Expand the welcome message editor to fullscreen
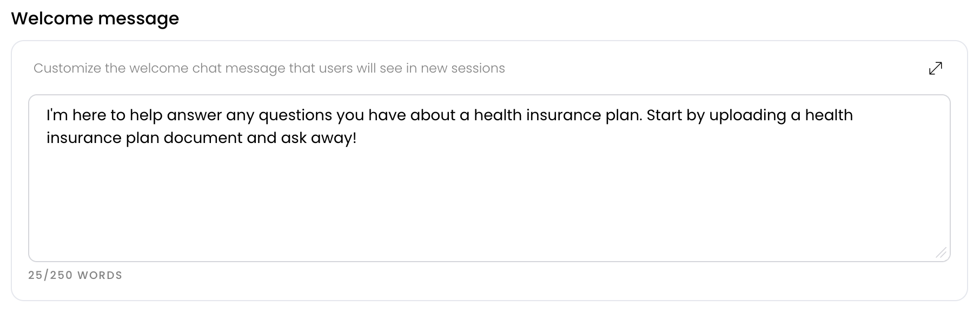This screenshot has width=980, height=312. [x=935, y=68]
